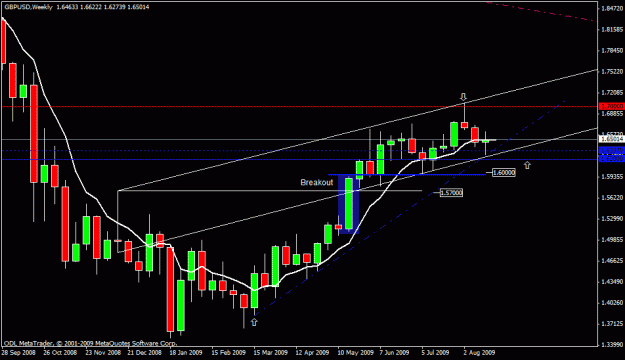The height and width of the screenshot is (360, 625).
Task: Click the 5 Jul 2009 date label
Action: (x=435, y=353)
